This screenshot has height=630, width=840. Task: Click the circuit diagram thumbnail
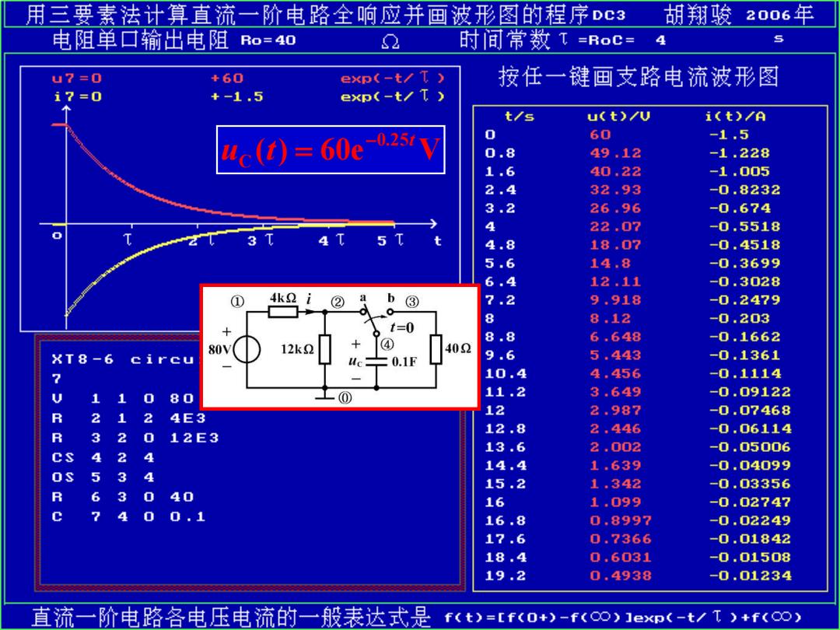click(340, 347)
